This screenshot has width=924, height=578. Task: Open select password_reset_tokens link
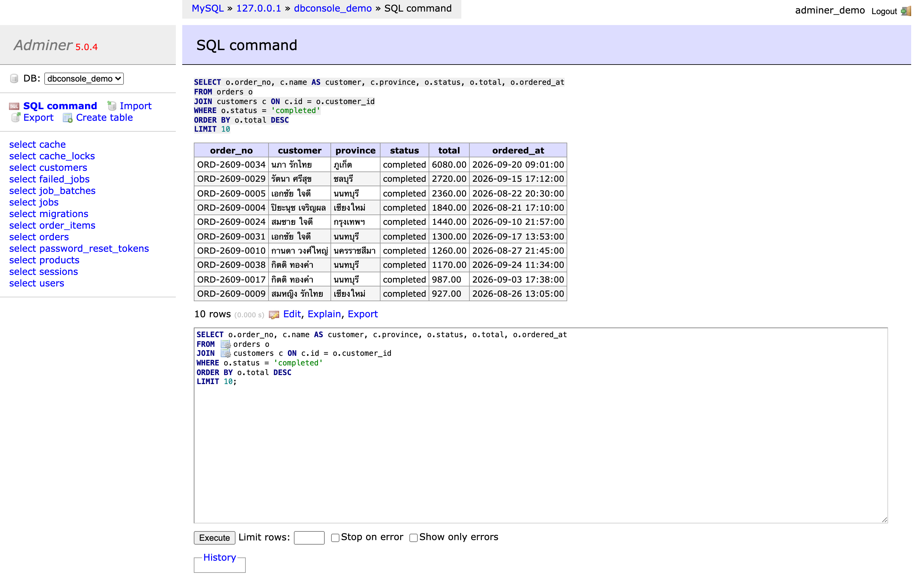point(79,249)
